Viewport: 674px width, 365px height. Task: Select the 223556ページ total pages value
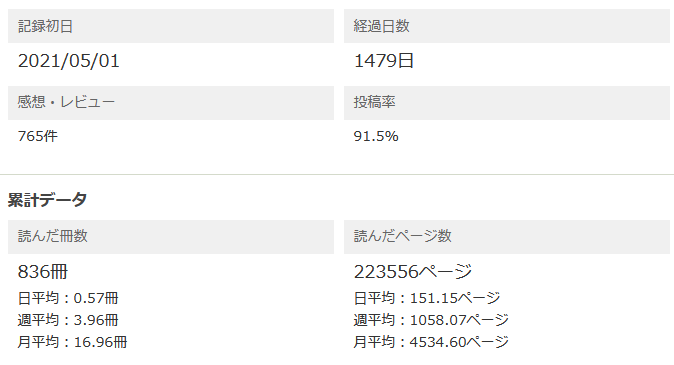[x=413, y=272]
